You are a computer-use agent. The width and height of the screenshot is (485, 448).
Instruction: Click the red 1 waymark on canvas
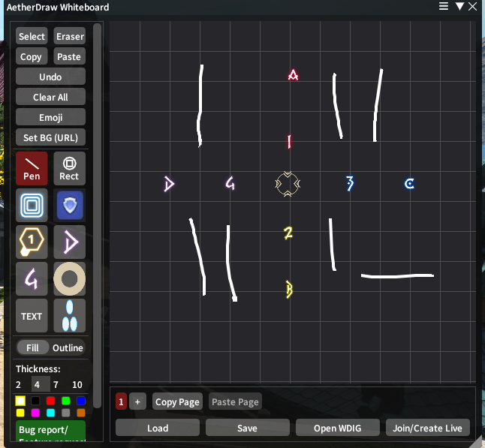click(289, 142)
